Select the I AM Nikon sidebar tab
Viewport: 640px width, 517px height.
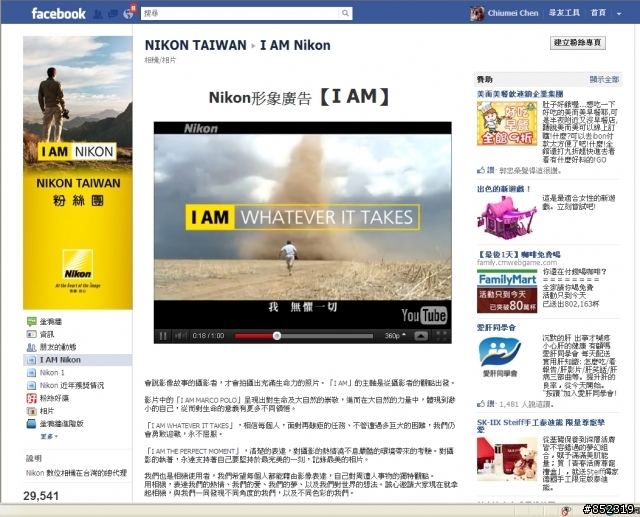coord(78,360)
